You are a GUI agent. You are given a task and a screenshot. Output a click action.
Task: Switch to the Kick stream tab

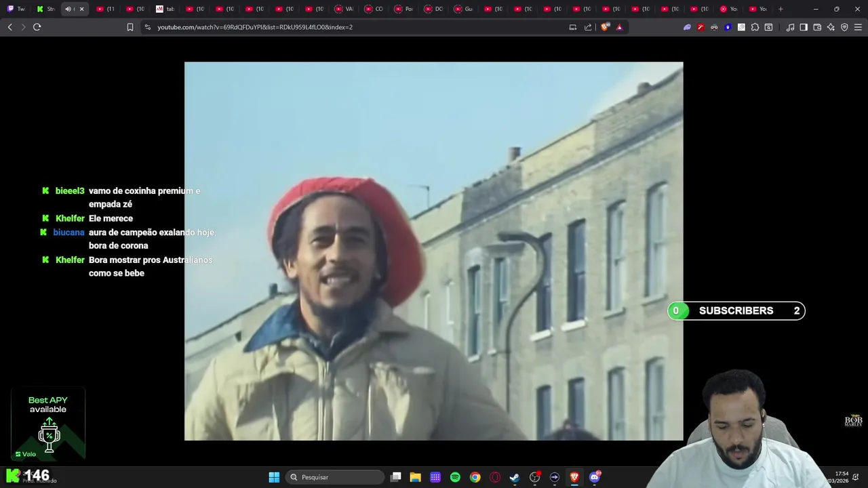(45, 9)
